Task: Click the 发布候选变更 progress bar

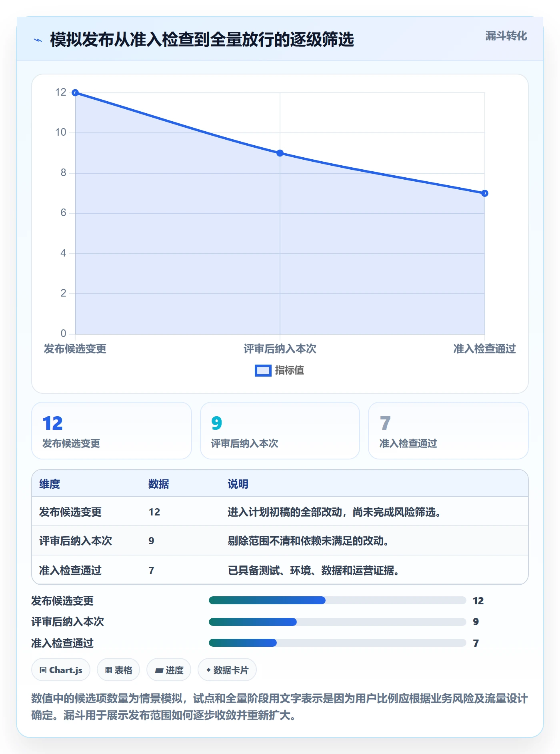Action: (337, 600)
